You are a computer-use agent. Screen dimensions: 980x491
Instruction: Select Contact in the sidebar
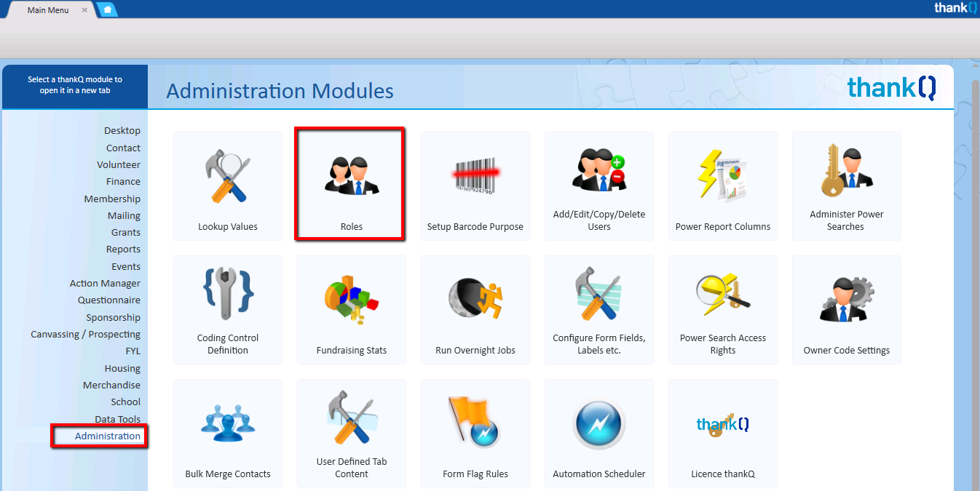pos(123,148)
